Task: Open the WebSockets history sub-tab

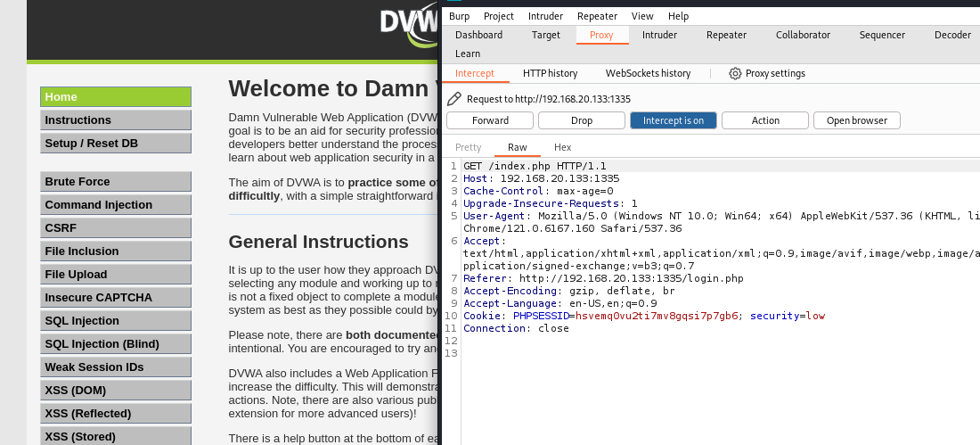Action: [648, 73]
